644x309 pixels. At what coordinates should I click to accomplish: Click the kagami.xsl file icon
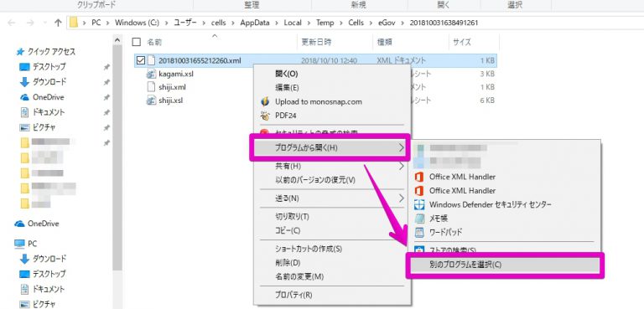point(152,74)
